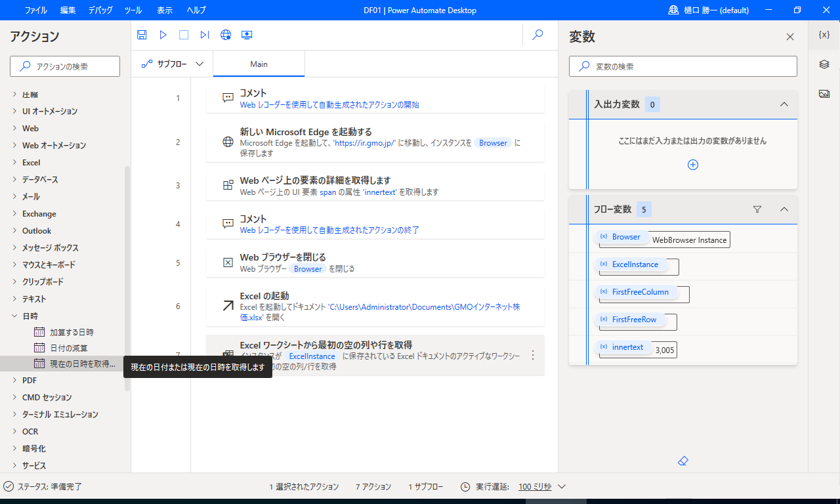Filter flow variables with funnel icon
The image size is (840, 504).
pyautogui.click(x=757, y=209)
